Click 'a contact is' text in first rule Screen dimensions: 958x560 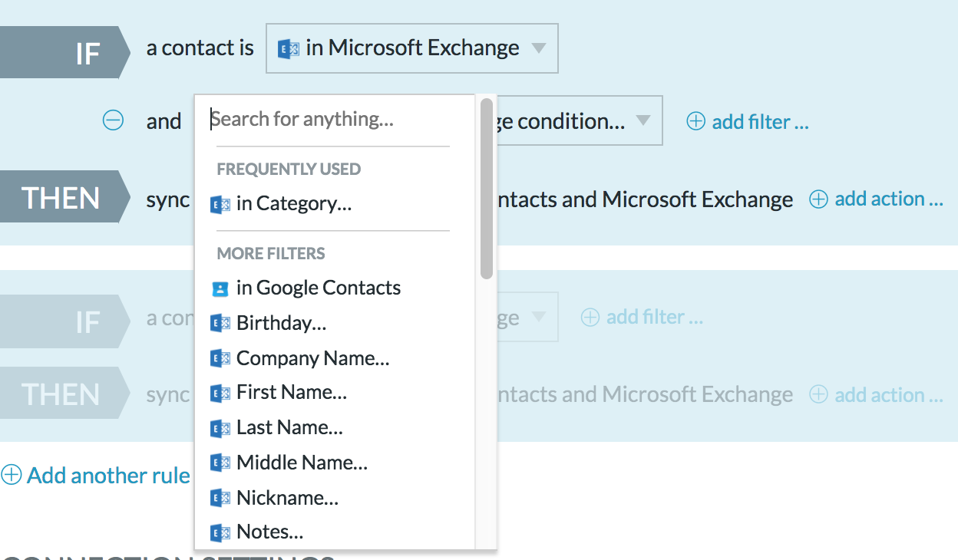[x=200, y=48]
